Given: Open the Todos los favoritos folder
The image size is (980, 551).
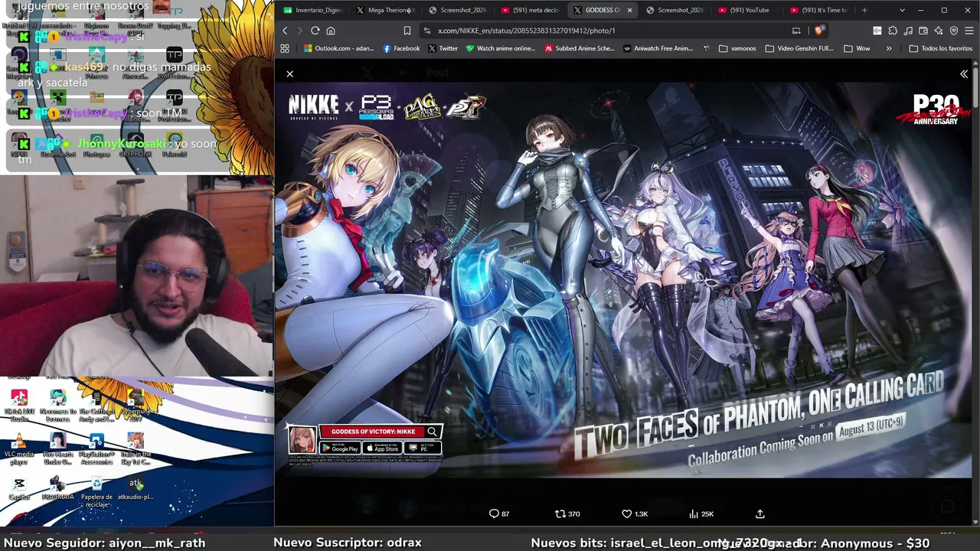Looking at the screenshot, I should [940, 48].
